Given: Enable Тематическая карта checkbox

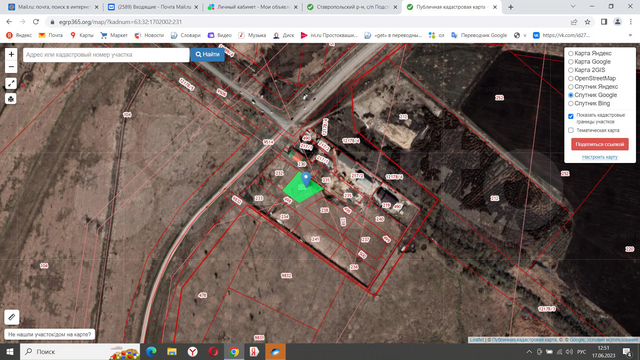Looking at the screenshot, I should 571,130.
